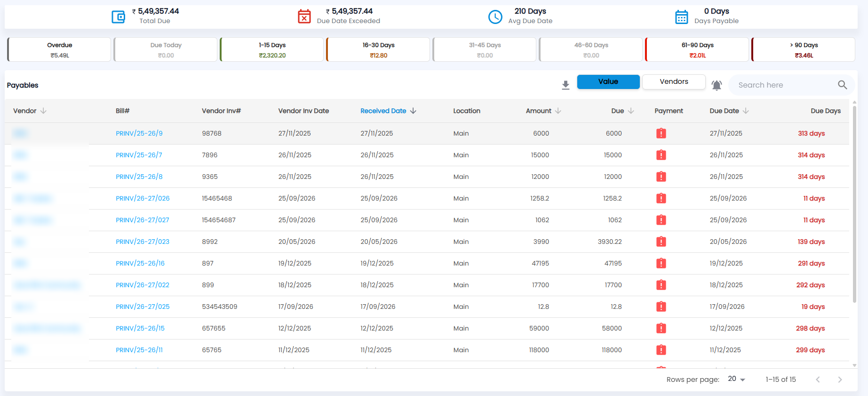Image resolution: width=868 pixels, height=396 pixels.
Task: Click payment alert icon for PRINV/25-26/9
Action: (x=661, y=133)
